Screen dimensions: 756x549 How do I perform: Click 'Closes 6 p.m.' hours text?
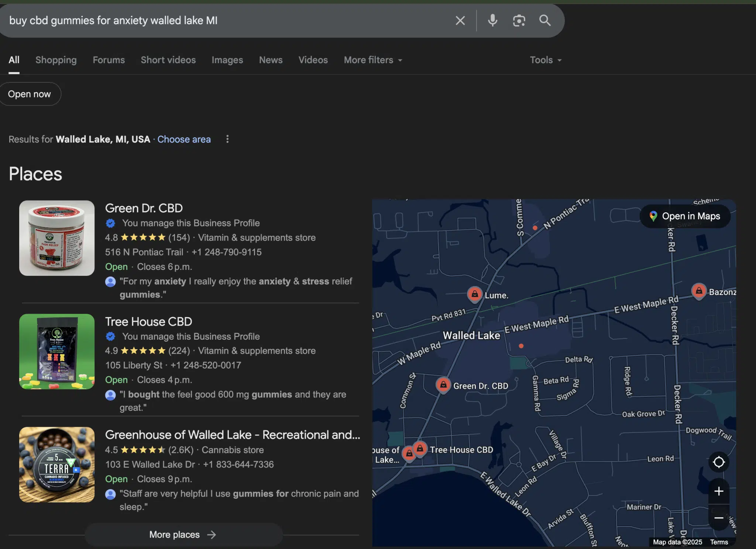(165, 267)
